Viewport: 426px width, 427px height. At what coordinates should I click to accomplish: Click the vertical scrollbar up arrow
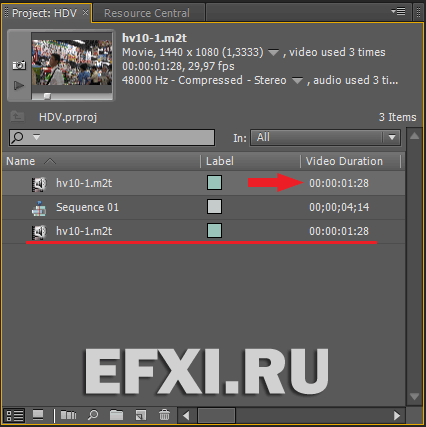414,136
